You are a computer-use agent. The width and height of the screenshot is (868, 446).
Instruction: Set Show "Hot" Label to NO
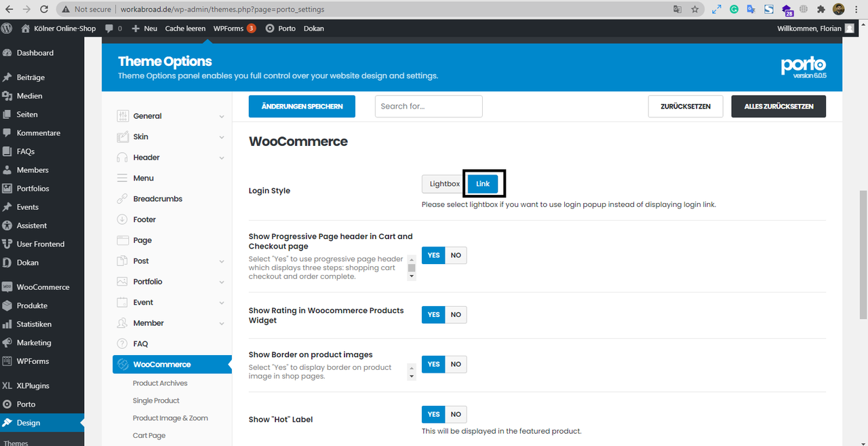click(x=456, y=414)
